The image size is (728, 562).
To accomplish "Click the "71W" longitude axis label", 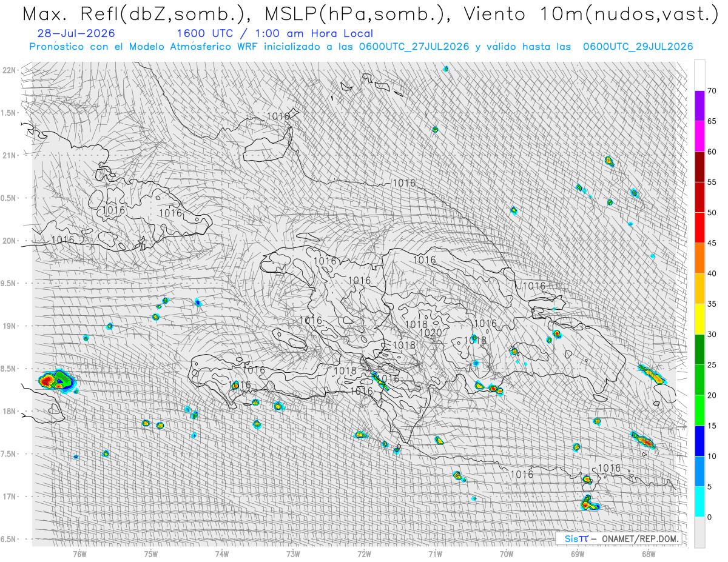I will click(x=435, y=554).
